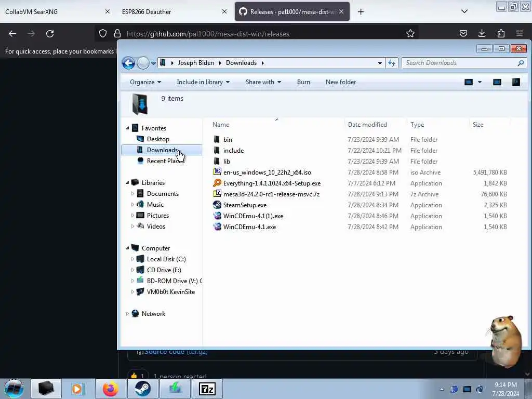Screen dimensions: 532x399
Task: Open Documents library in sidebar
Action: tap(163, 193)
